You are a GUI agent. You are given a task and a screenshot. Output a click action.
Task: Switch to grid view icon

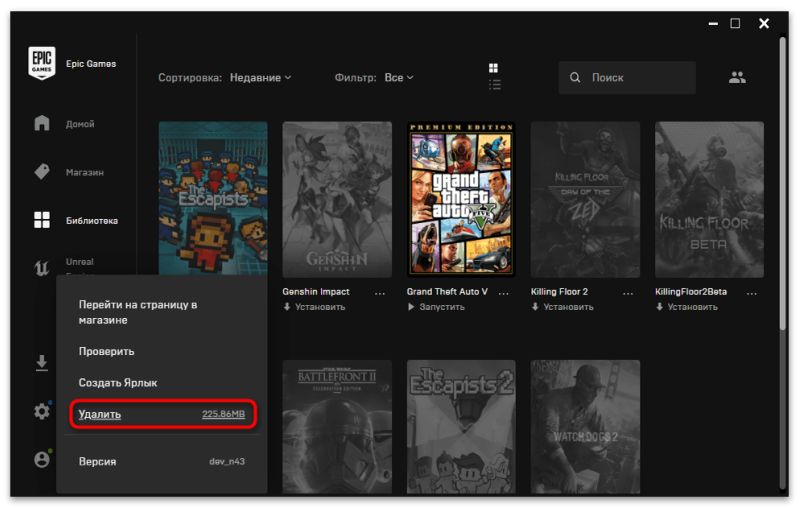(x=493, y=68)
